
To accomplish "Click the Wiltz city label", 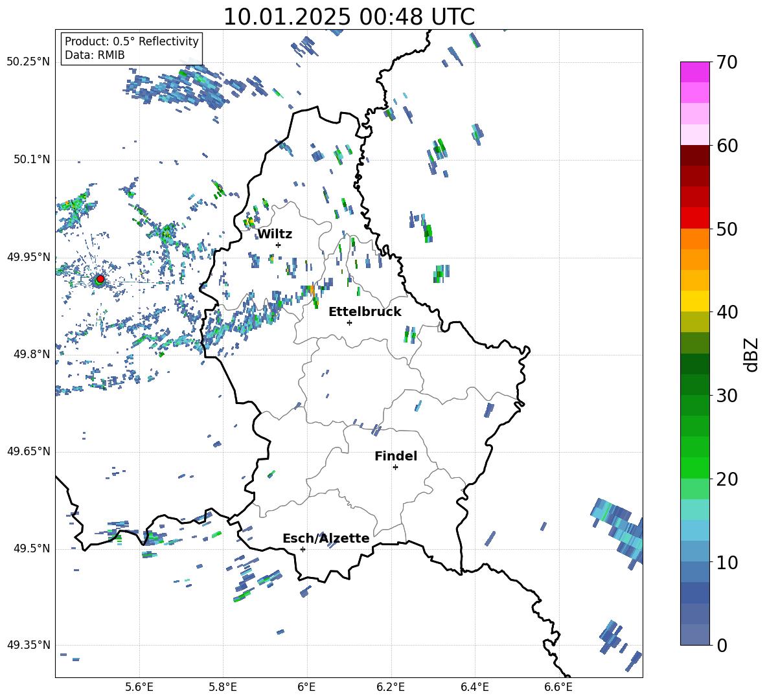I will point(275,234).
